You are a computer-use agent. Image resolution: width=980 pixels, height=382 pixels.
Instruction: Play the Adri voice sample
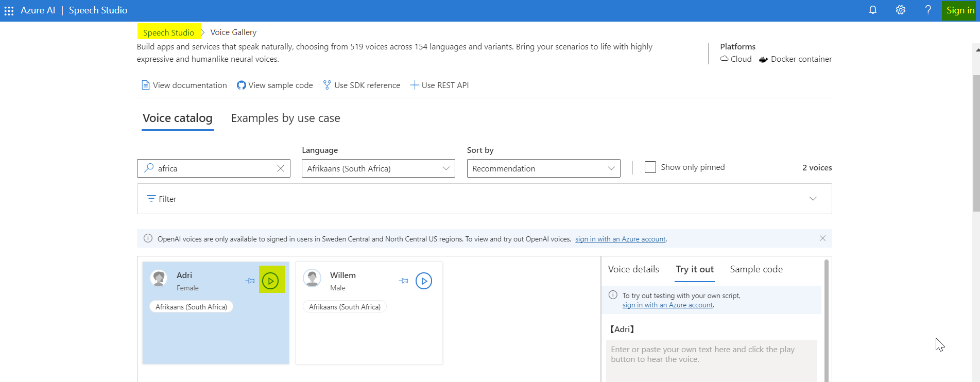(270, 281)
